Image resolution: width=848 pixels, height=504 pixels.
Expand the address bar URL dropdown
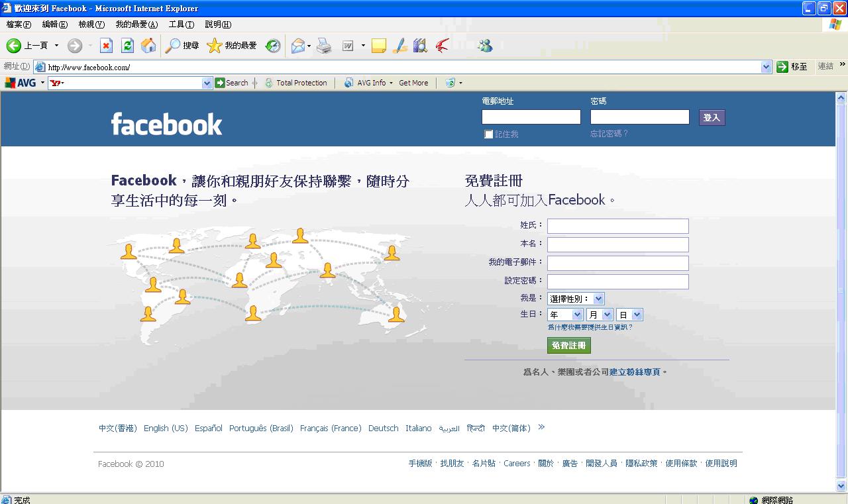(x=767, y=66)
